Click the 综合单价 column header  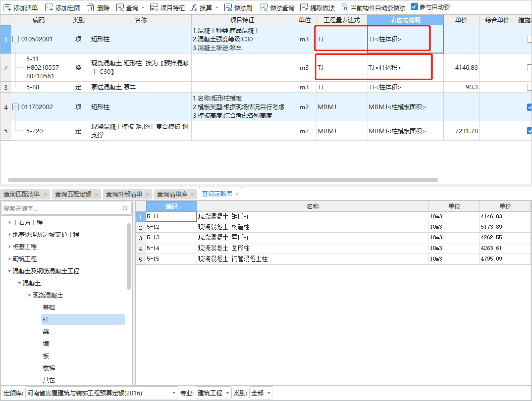(497, 20)
